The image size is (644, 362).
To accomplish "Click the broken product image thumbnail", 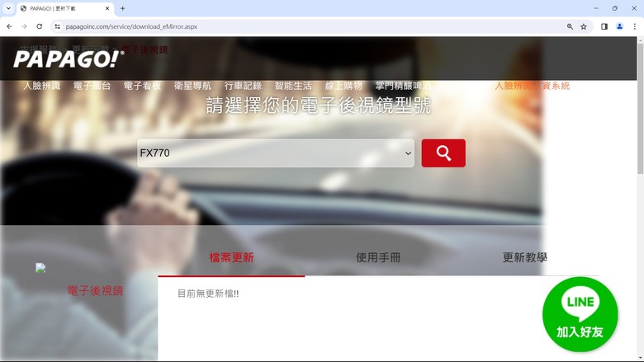I will (40, 268).
